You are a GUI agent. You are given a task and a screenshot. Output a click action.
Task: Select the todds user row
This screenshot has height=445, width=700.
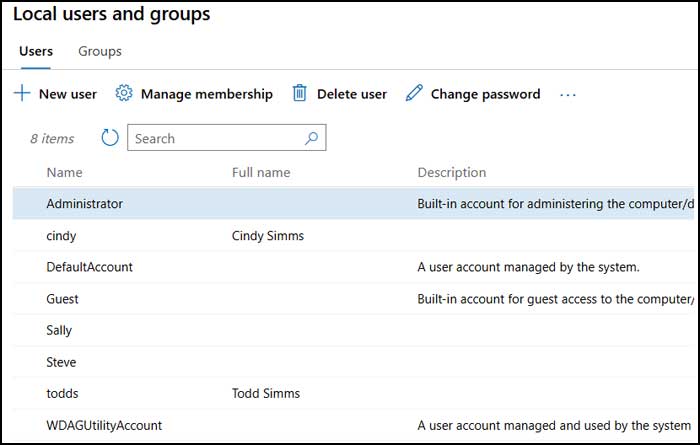pyautogui.click(x=354, y=394)
